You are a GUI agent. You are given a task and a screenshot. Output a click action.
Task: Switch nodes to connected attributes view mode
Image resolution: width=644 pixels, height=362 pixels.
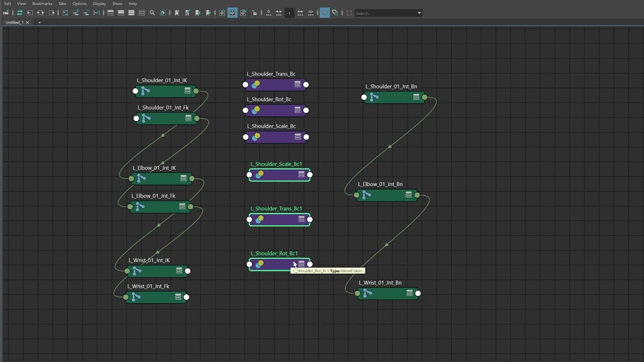[x=121, y=13]
